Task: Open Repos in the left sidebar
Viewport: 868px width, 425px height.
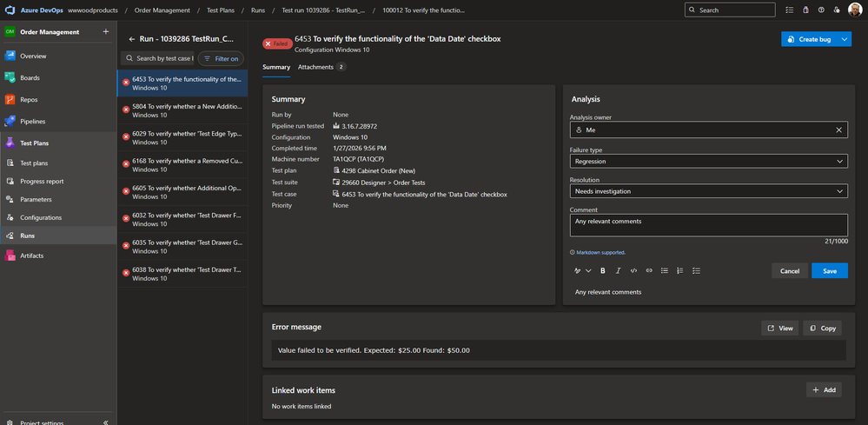Action: click(x=29, y=99)
